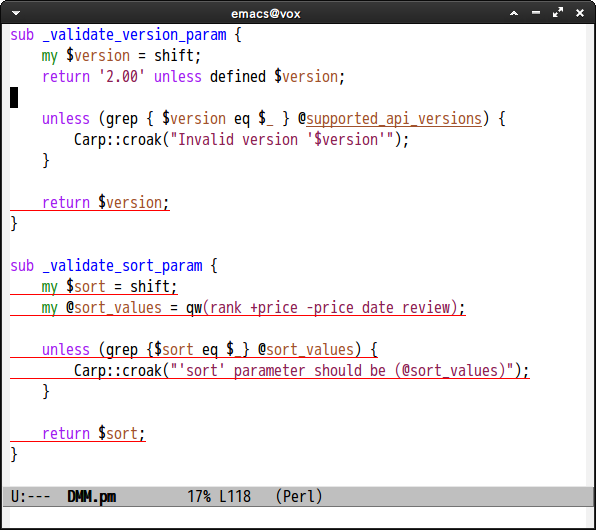Click the DMM.pm buffer name in mode line
The height and width of the screenshot is (530, 596).
(92, 497)
